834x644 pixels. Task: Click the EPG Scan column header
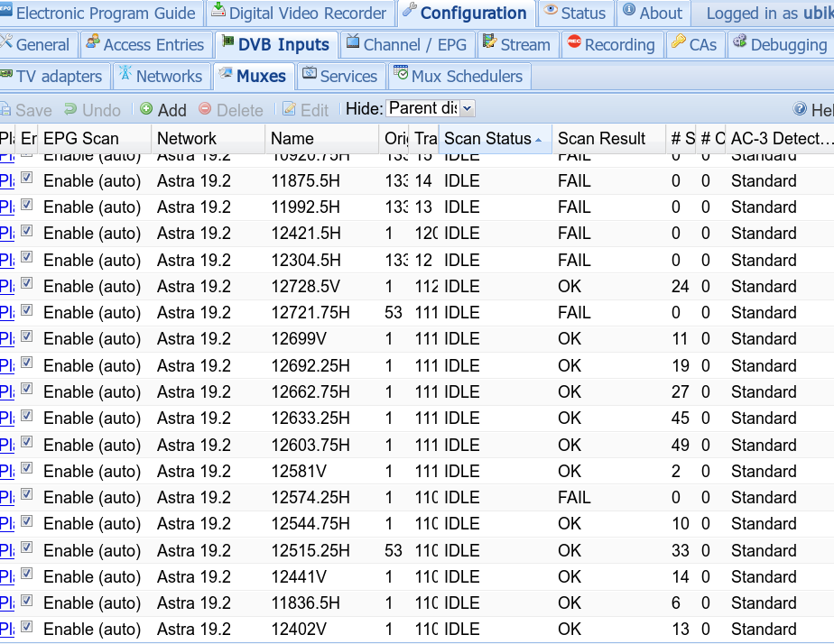tap(94, 139)
